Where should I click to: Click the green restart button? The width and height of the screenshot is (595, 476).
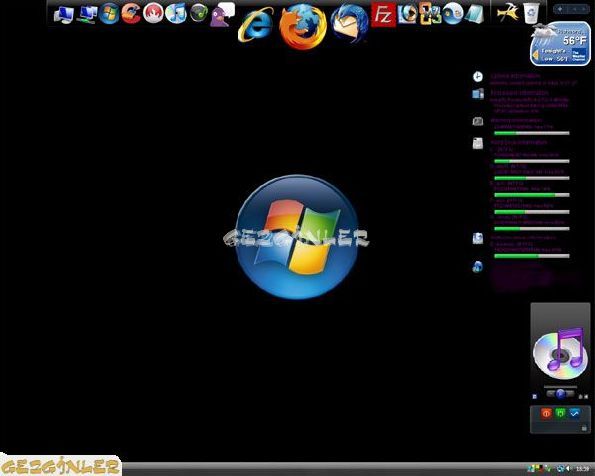tap(560, 413)
